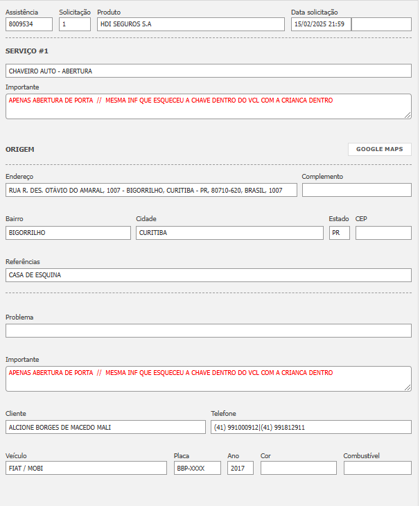Image resolution: width=420 pixels, height=506 pixels.
Task: Click the CHAVEIRO AUTO - ABERTURA service field
Action: (x=208, y=71)
